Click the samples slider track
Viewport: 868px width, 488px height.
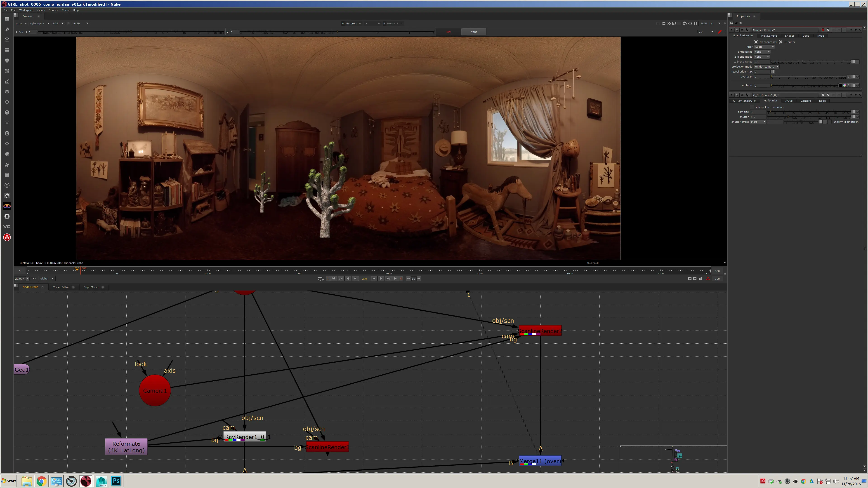click(809, 112)
